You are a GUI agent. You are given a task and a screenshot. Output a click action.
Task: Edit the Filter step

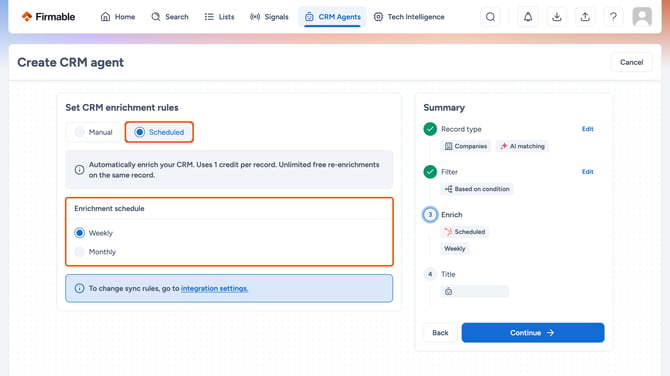pos(588,172)
